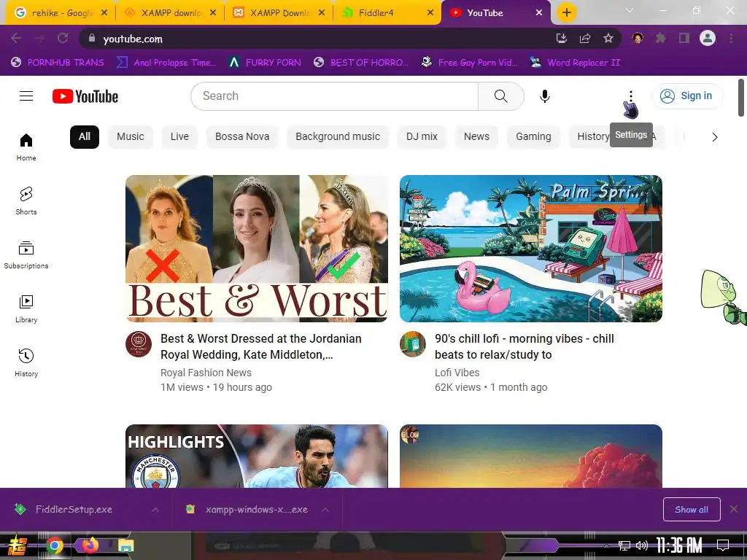Click the search magnifier button
Image resolution: width=747 pixels, height=560 pixels.
(x=500, y=96)
